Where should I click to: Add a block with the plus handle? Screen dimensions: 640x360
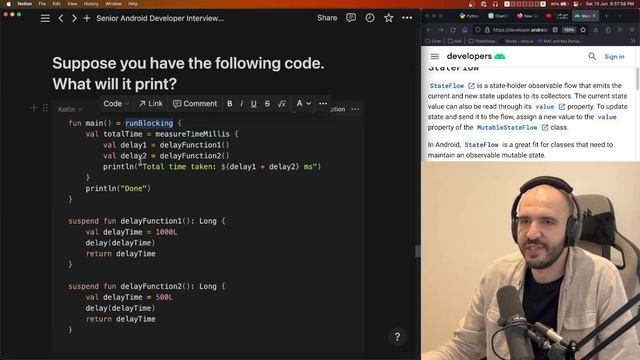[34, 108]
